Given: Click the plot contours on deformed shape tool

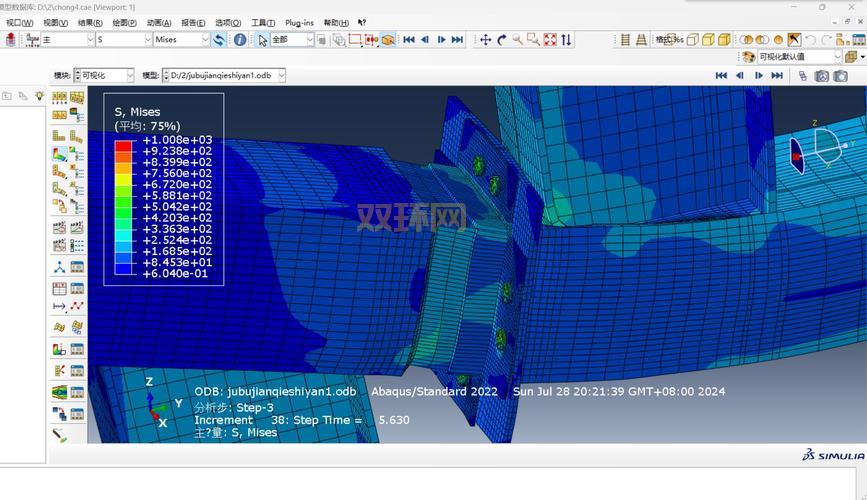Looking at the screenshot, I should [60, 154].
